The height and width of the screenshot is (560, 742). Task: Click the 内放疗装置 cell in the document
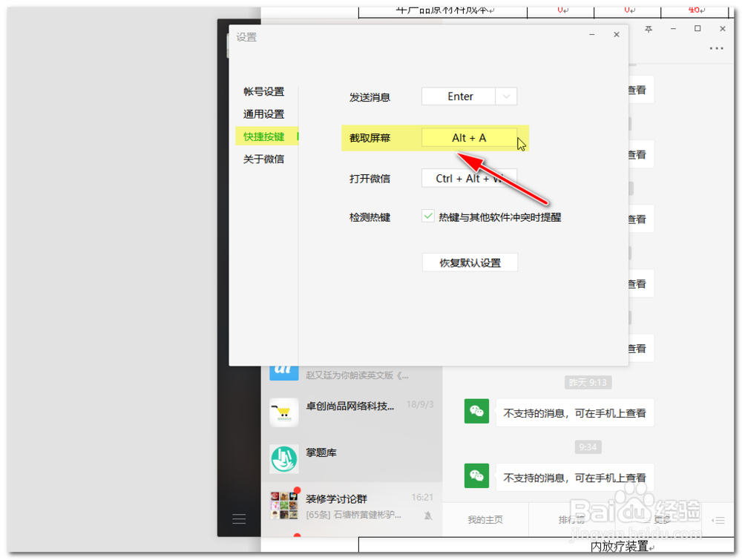[620, 547]
